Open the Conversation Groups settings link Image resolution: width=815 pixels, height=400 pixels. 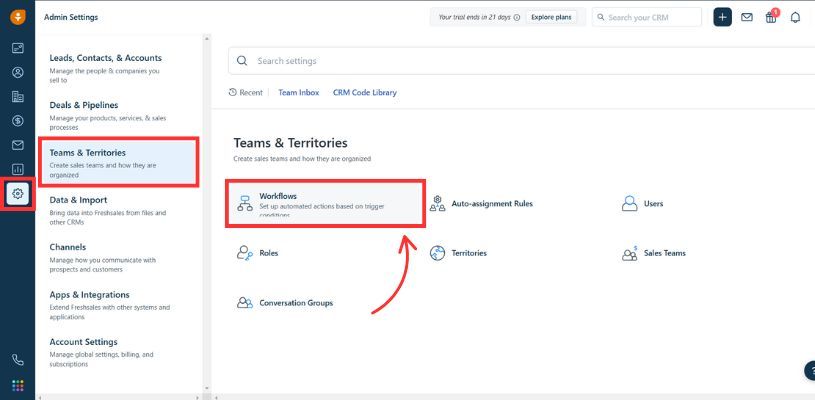point(296,303)
